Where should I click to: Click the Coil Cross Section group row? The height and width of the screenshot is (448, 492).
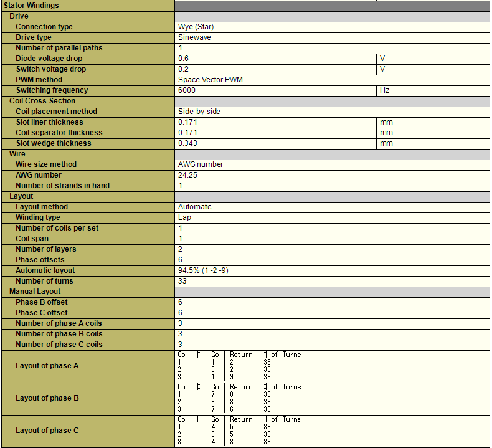pos(42,101)
